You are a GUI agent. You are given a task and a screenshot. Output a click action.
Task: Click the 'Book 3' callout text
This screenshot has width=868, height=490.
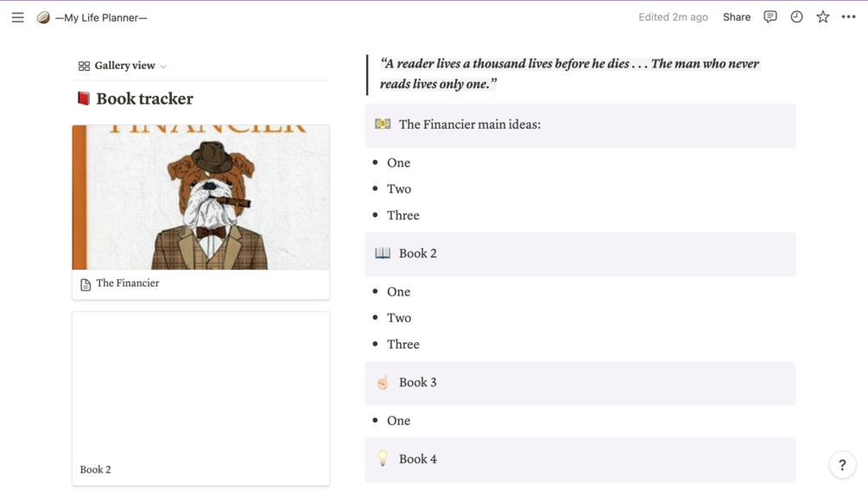click(x=418, y=382)
